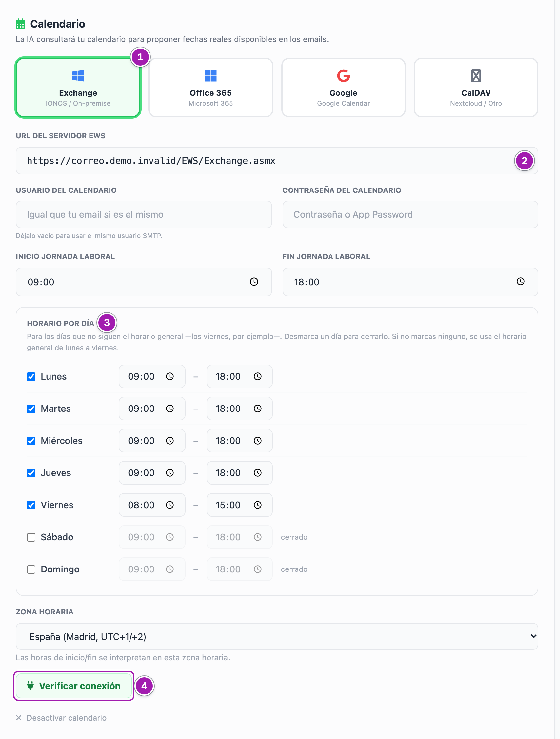Open the Zona Horaria dropdown
560x739 pixels.
pyautogui.click(x=277, y=636)
